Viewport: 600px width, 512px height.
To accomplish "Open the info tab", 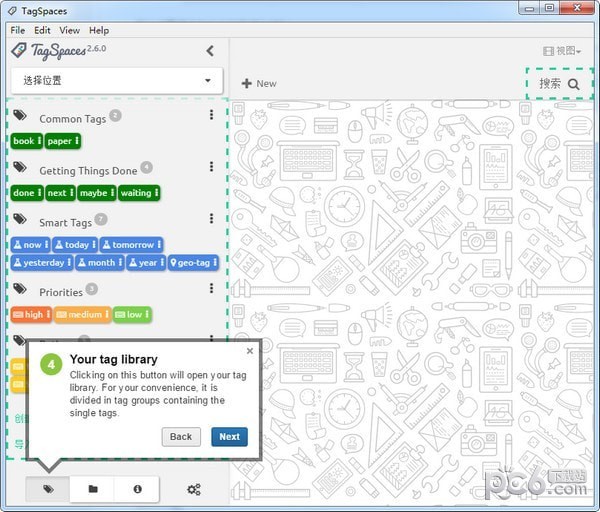I will coord(137,489).
